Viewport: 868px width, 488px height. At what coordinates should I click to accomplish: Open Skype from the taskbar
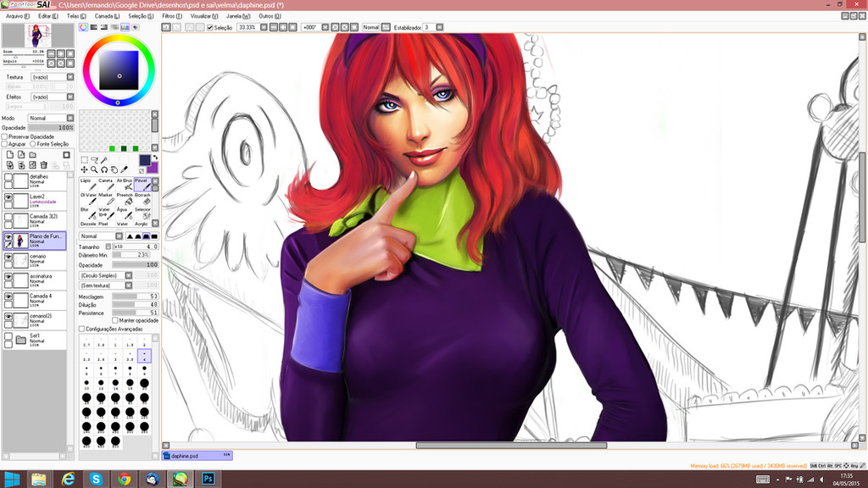tap(96, 479)
